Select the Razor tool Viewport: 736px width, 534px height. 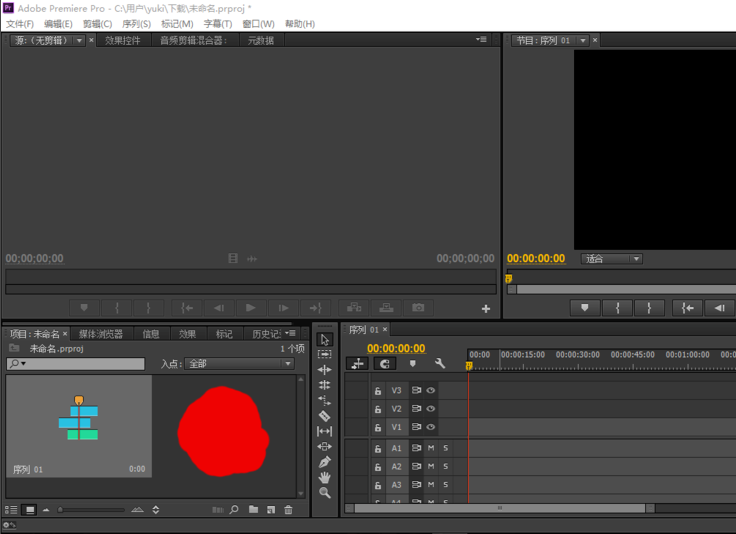click(x=324, y=415)
